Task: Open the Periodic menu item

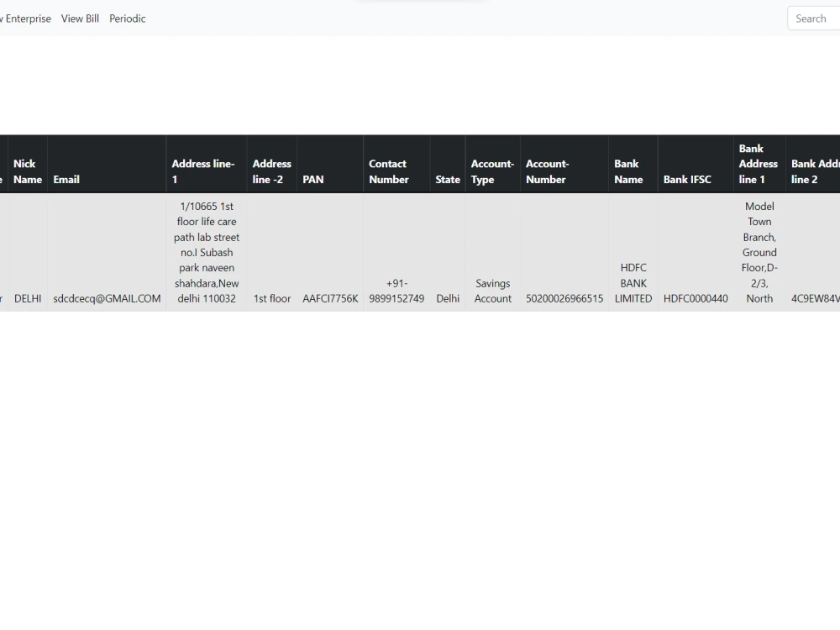Action: pyautogui.click(x=127, y=18)
